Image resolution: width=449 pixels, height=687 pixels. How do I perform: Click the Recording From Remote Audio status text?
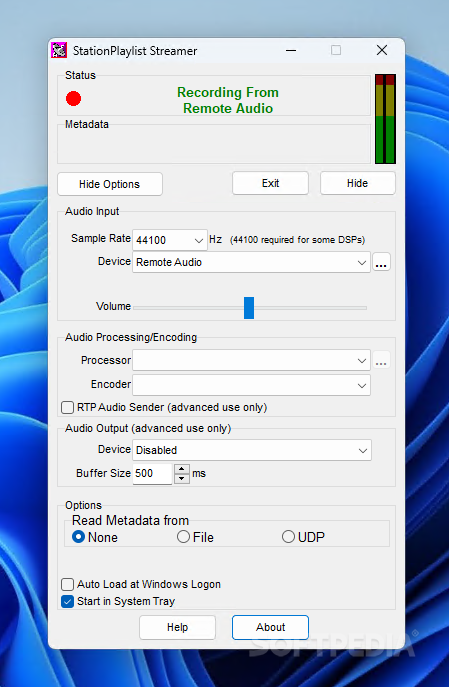[x=228, y=100]
